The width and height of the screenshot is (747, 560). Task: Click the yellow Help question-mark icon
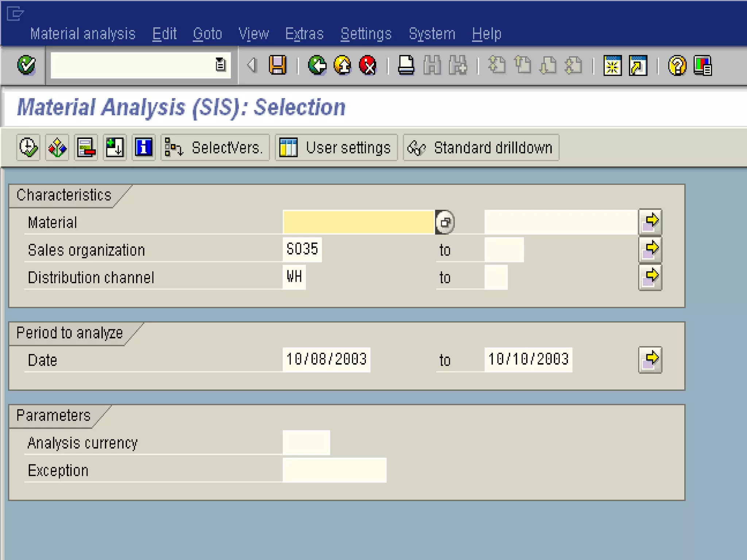tap(677, 66)
